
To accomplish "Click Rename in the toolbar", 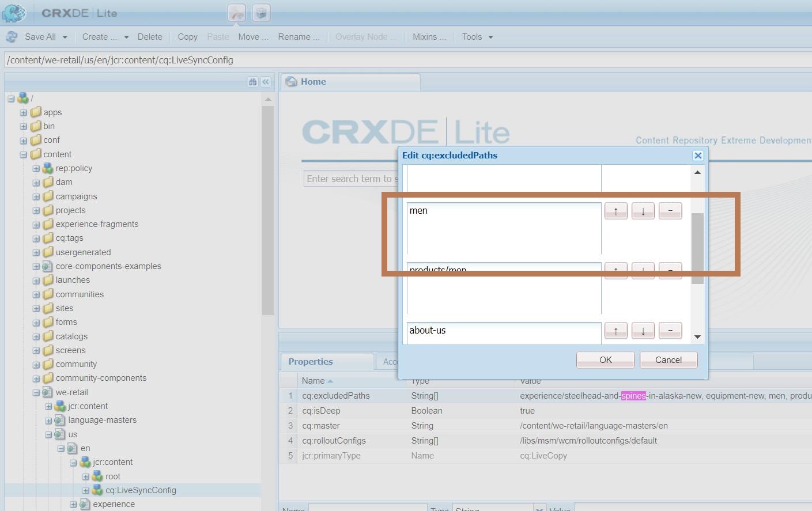I will click(299, 37).
